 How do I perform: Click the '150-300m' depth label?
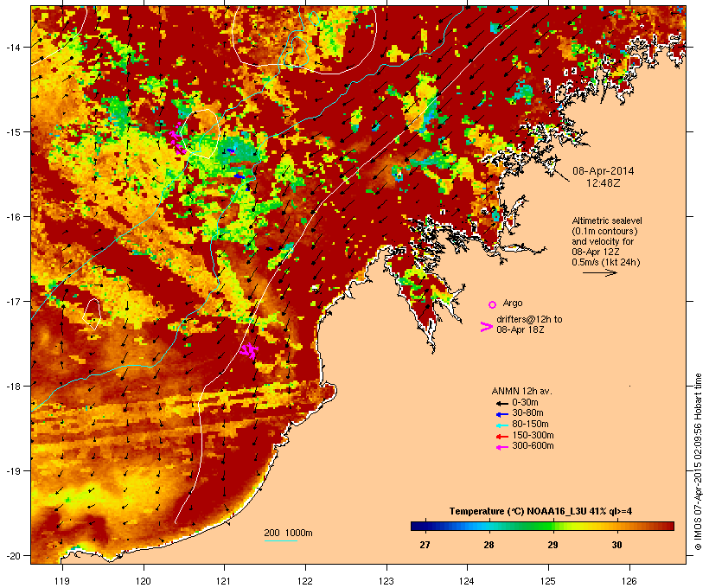pyautogui.click(x=533, y=435)
